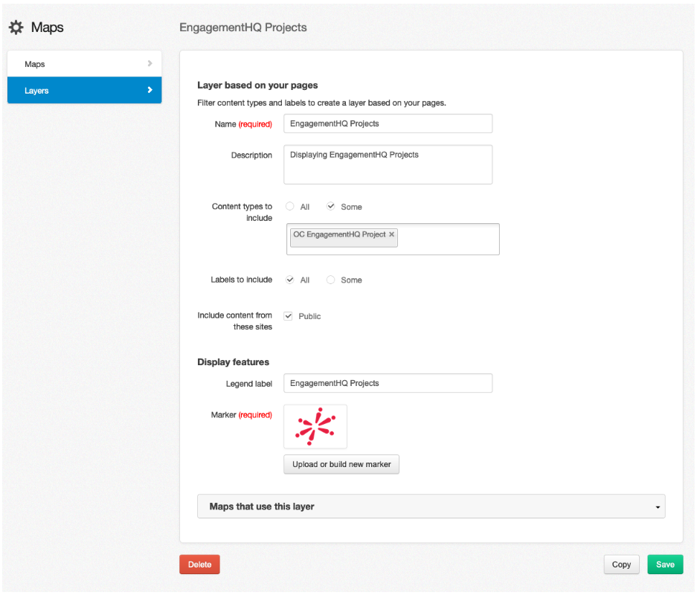Click inside the Name field
This screenshot has width=700, height=598.
pos(387,123)
